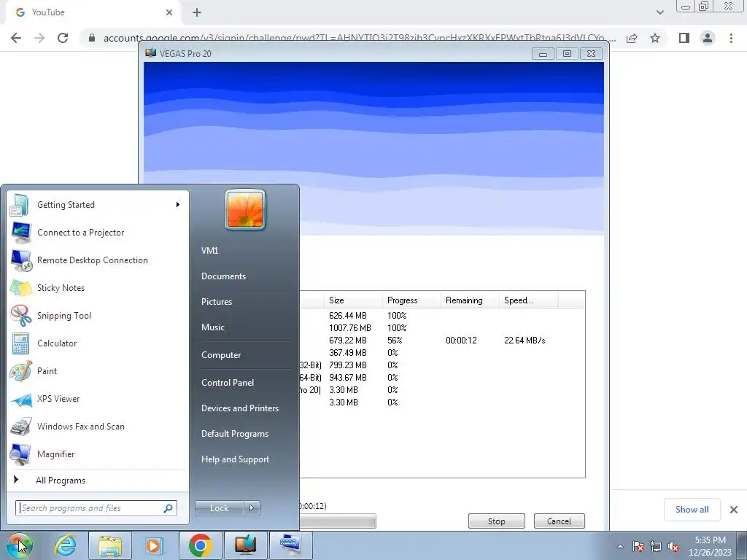Open Remote Desktop Connection
747x560 pixels.
pos(98,260)
